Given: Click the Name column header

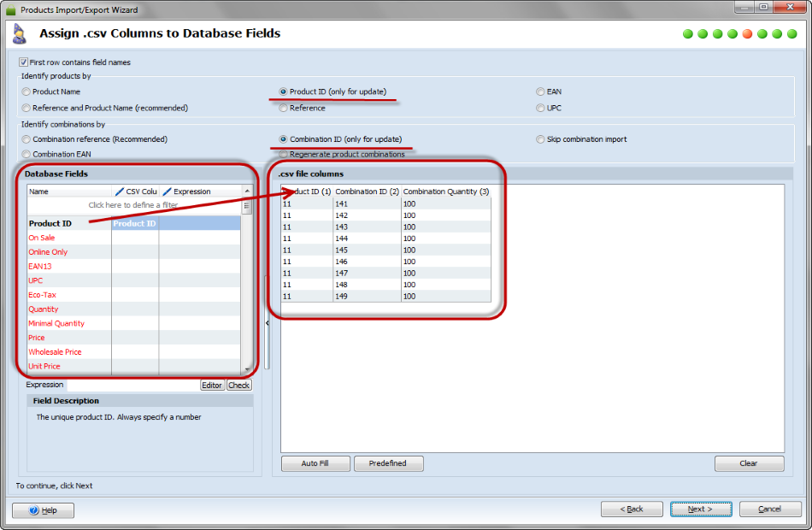Looking at the screenshot, I should [69, 191].
